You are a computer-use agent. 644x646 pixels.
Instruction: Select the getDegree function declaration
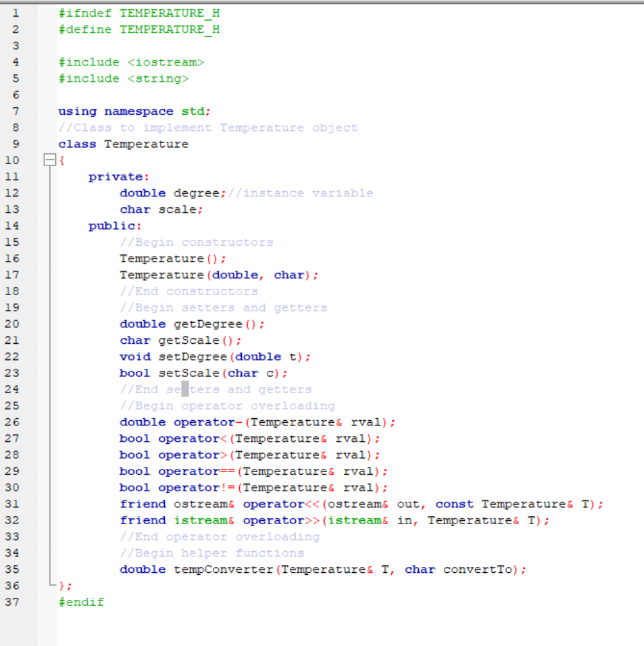pyautogui.click(x=192, y=324)
